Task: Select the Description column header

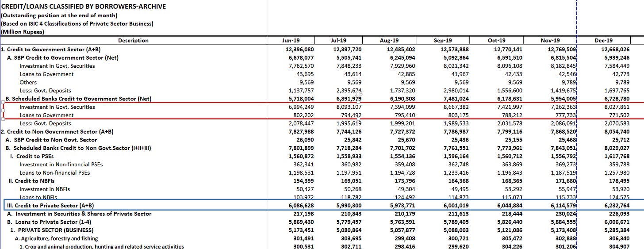Action: coord(133,41)
